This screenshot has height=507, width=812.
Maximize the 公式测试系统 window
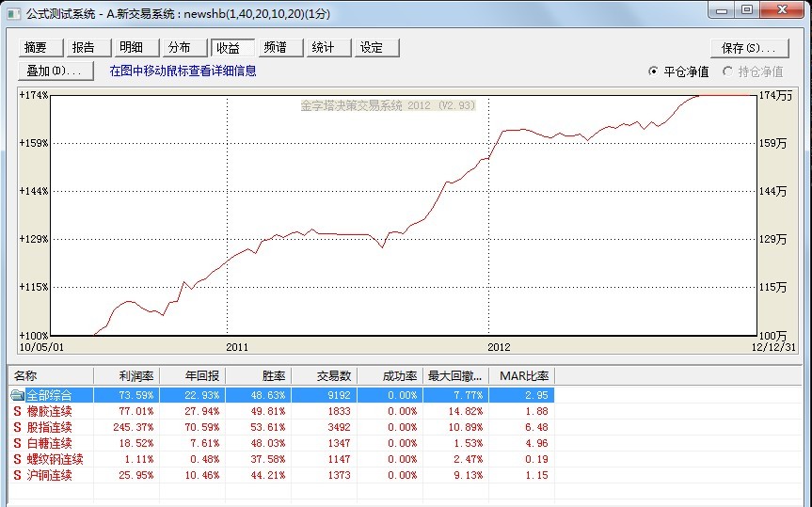(747, 9)
